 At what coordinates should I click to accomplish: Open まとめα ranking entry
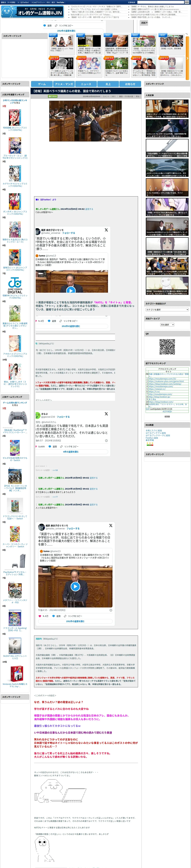pyautogui.click(x=152, y=399)
